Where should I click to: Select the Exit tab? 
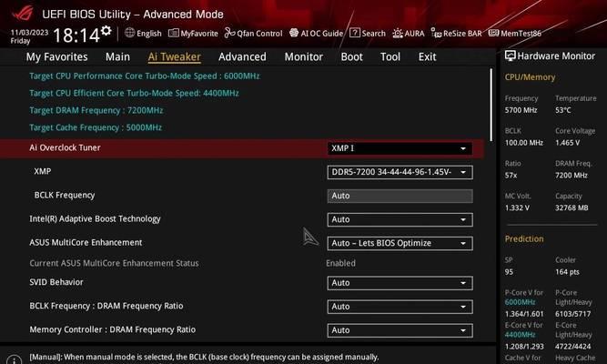(428, 57)
